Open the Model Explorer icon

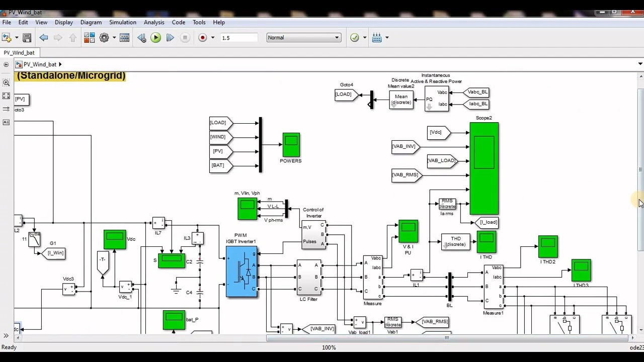click(x=125, y=38)
